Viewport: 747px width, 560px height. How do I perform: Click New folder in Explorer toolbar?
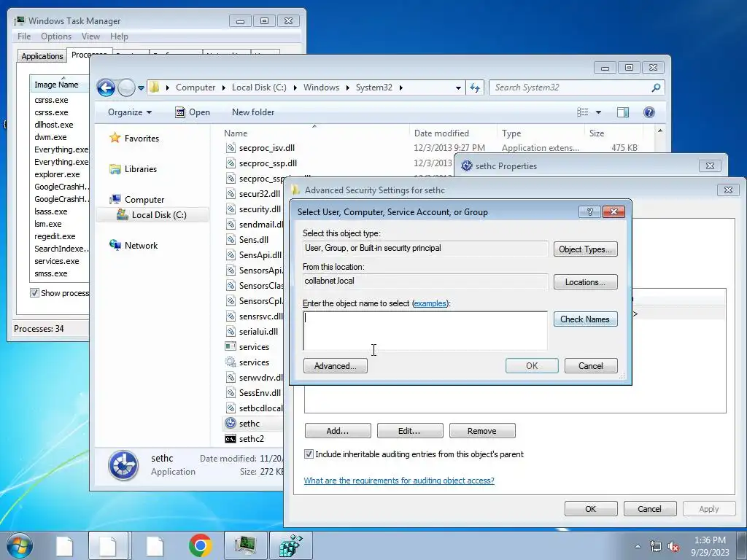[253, 112]
